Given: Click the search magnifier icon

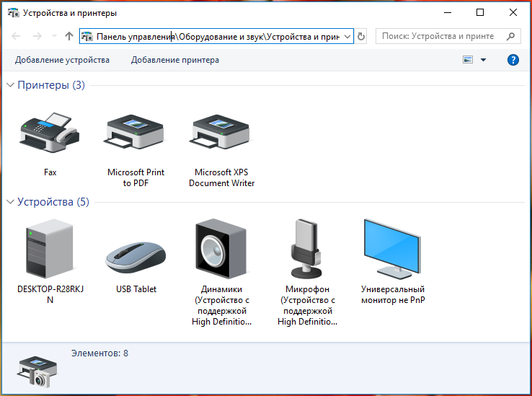Looking at the screenshot, I should coord(510,36).
